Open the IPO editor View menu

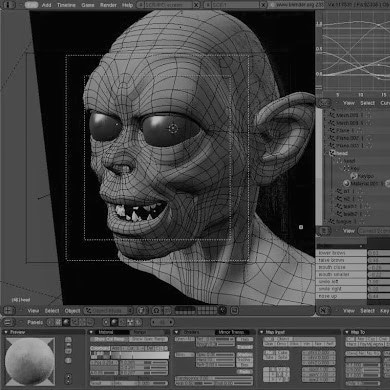tap(349, 103)
